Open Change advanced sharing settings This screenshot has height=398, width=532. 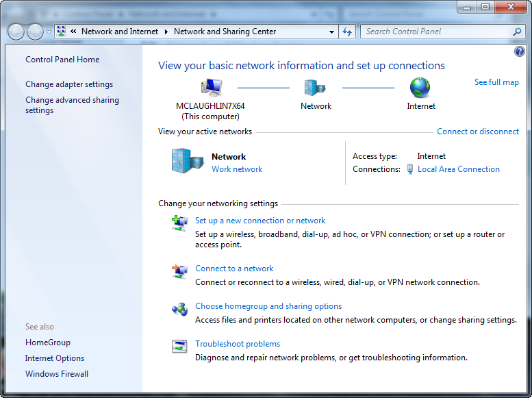click(x=73, y=105)
